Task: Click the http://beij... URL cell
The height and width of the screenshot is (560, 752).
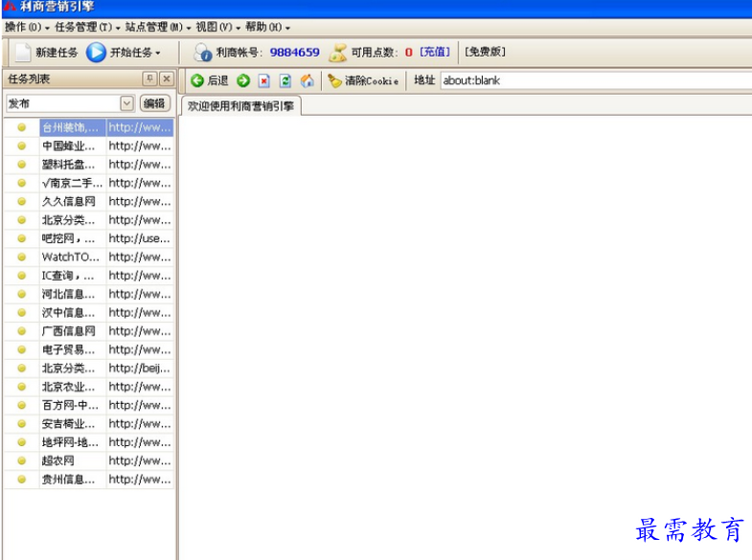Action: coord(139,369)
